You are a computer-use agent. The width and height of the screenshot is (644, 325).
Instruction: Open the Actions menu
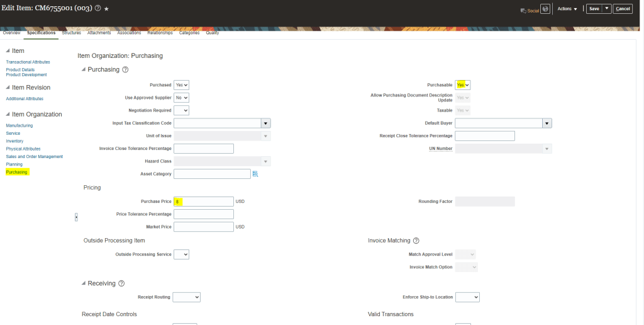(x=567, y=9)
